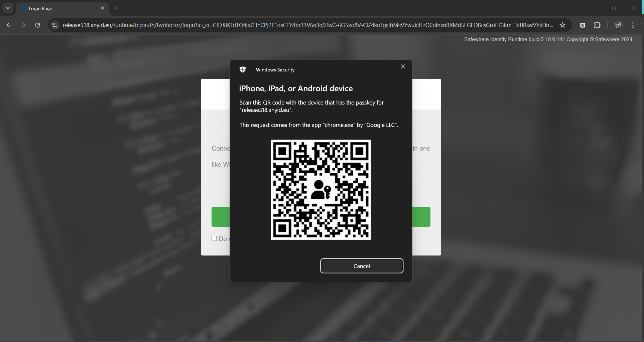Viewport: 644px width, 342px height.
Task: Close the Login Page tab
Action: click(x=103, y=8)
